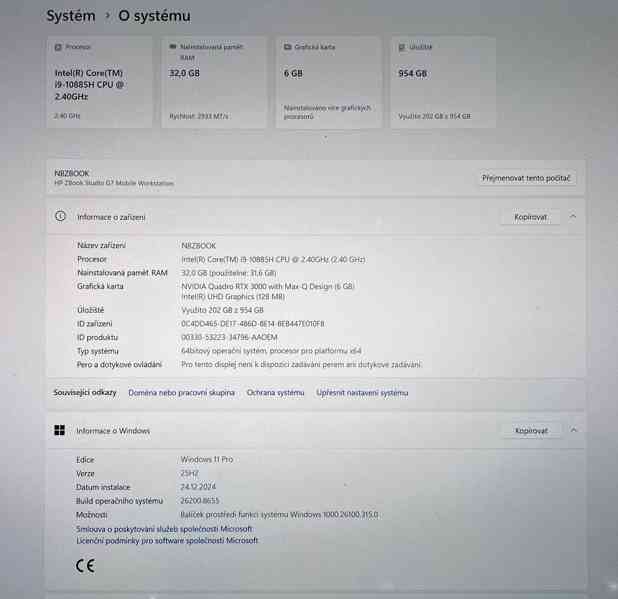618x599 pixels.
Task: Open the Procesor summary card
Action: [x=100, y=82]
